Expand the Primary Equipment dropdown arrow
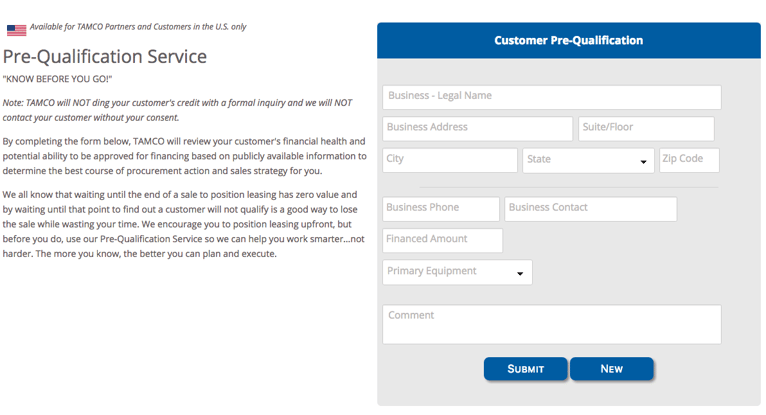This screenshot has height=415, width=766. [520, 273]
